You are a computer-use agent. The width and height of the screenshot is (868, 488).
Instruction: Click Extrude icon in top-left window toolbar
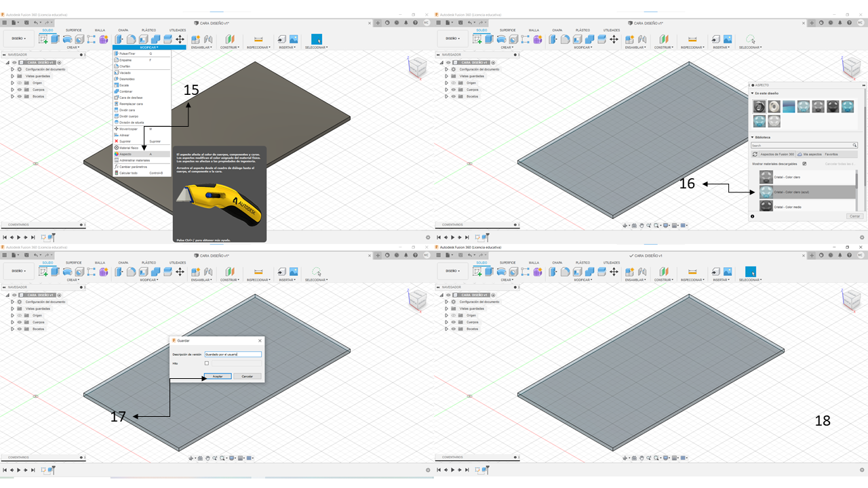click(x=54, y=39)
